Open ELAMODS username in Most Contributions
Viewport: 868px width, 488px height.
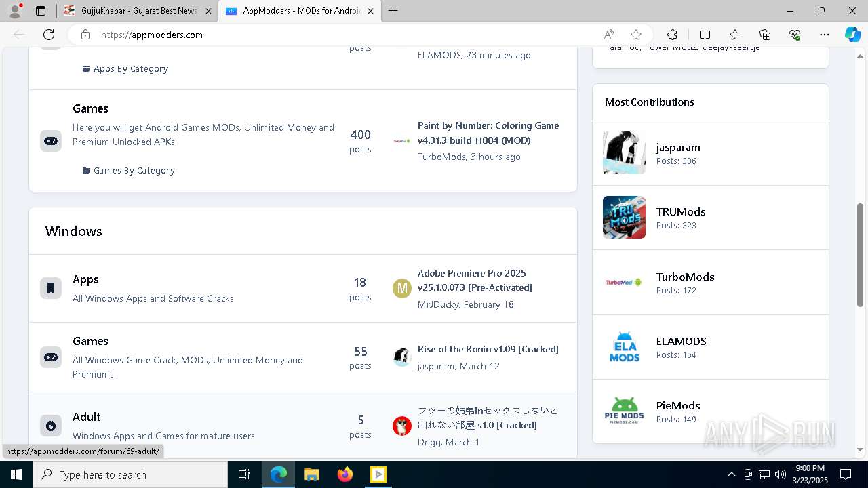pyautogui.click(x=682, y=341)
